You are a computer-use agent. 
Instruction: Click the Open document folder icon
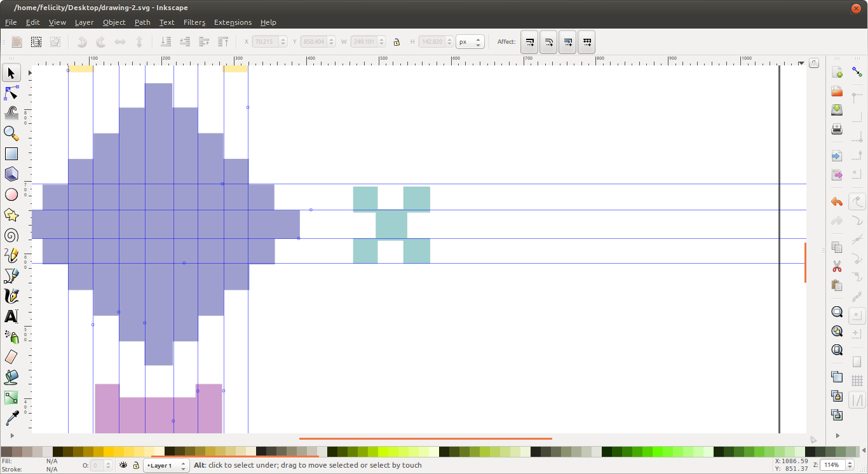[837, 91]
